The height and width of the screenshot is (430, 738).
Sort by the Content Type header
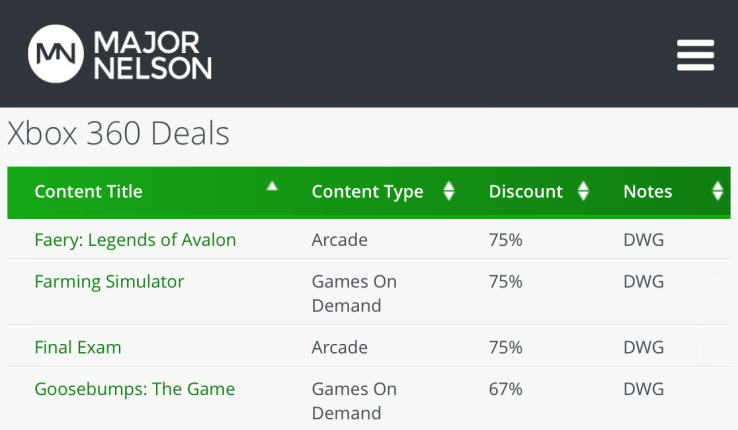coord(367,191)
